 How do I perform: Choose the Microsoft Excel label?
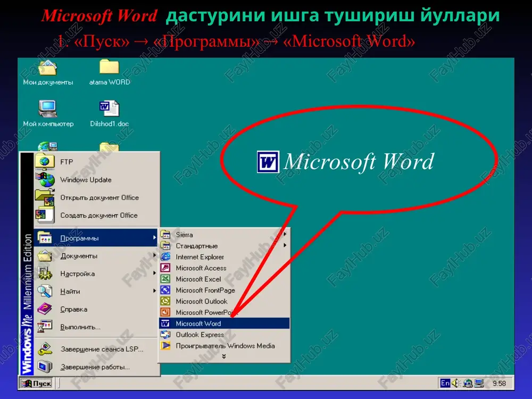[x=198, y=279]
